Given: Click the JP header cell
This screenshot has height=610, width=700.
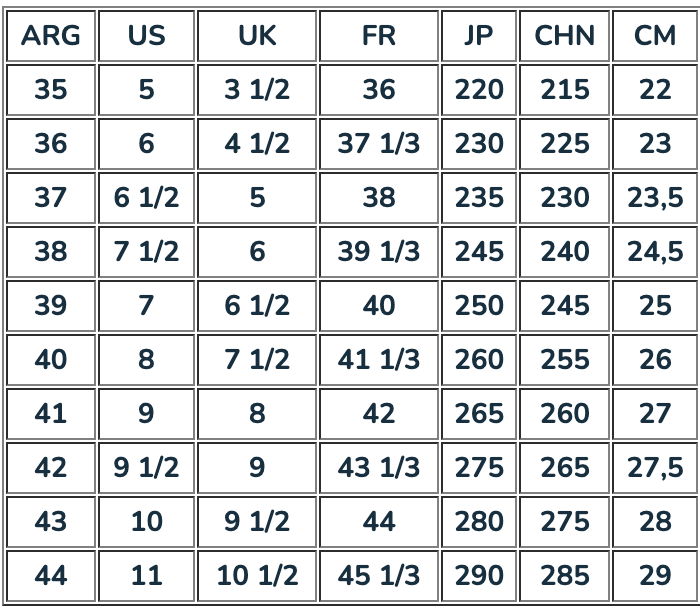Looking at the screenshot, I should coord(479,36).
